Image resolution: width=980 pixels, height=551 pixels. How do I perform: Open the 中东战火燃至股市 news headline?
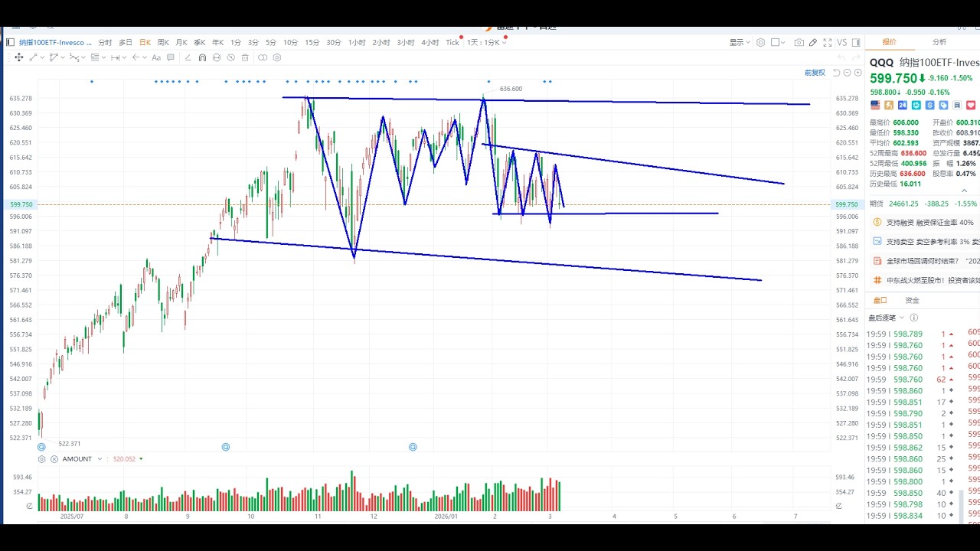pyautogui.click(x=933, y=281)
